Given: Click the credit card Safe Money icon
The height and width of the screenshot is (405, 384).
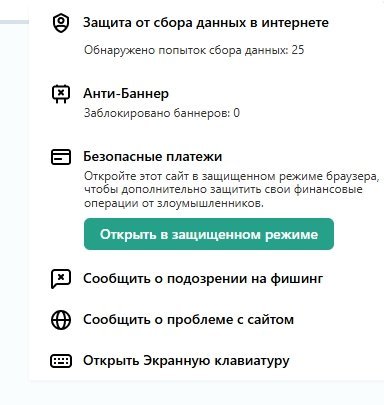Looking at the screenshot, I should click(61, 157).
